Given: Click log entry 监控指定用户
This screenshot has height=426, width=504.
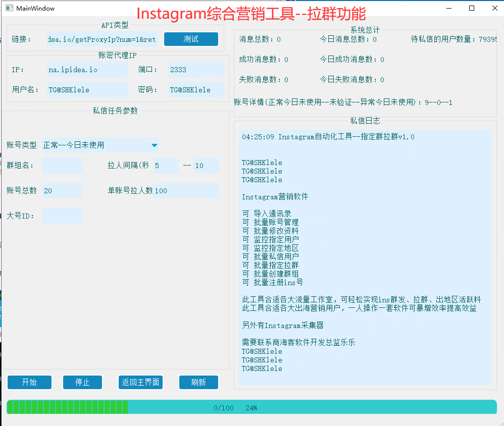Looking at the screenshot, I should click(270, 240).
